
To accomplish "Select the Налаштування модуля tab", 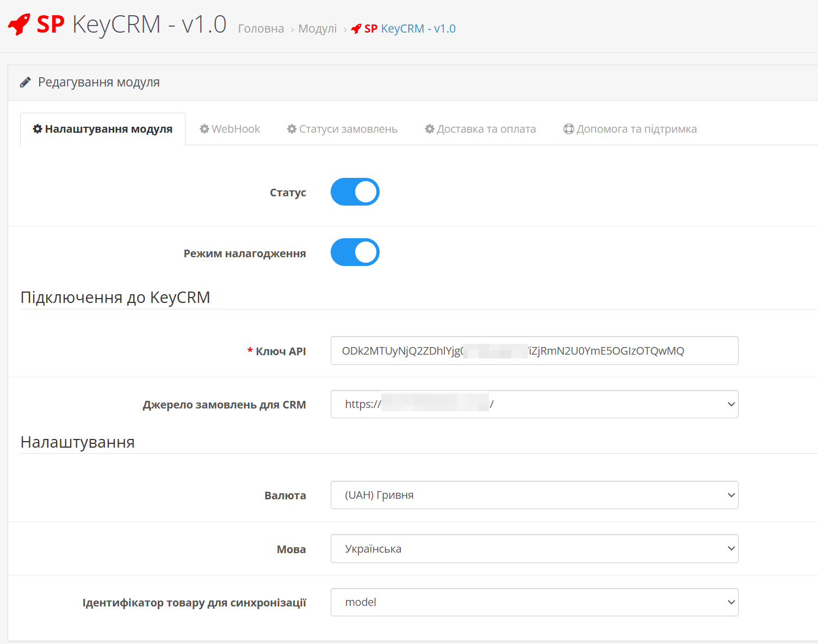I will (103, 129).
